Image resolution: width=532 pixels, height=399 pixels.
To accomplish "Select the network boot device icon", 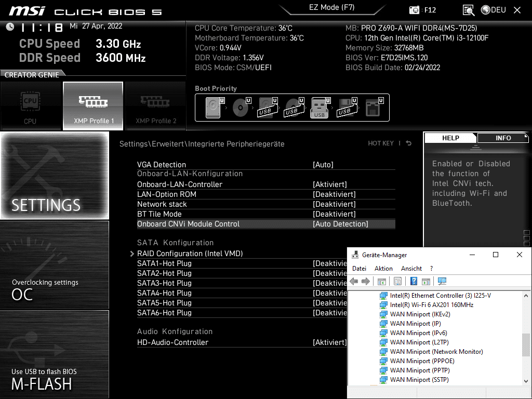I will (374, 107).
